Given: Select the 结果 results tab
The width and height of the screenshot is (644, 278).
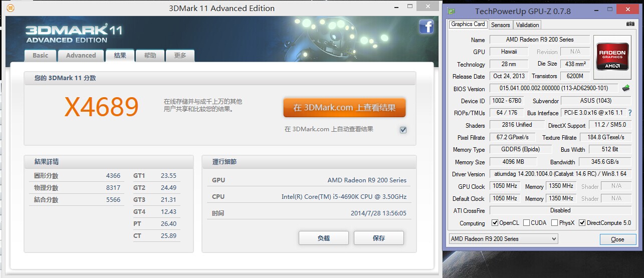Looking at the screenshot, I should click(x=120, y=55).
